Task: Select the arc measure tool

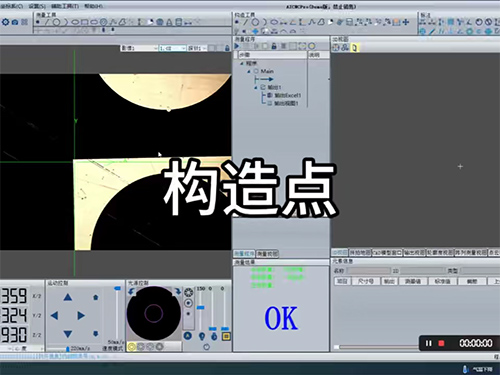Action: tap(66, 22)
